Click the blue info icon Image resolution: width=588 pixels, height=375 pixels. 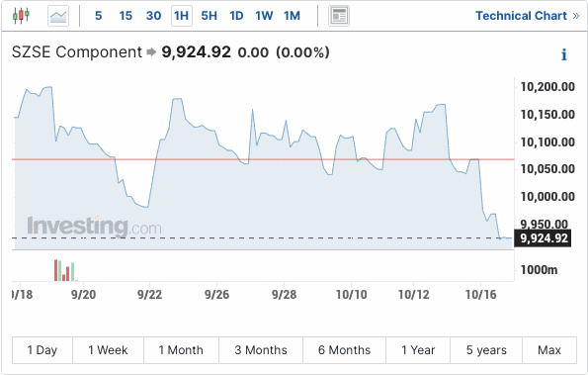[563, 54]
